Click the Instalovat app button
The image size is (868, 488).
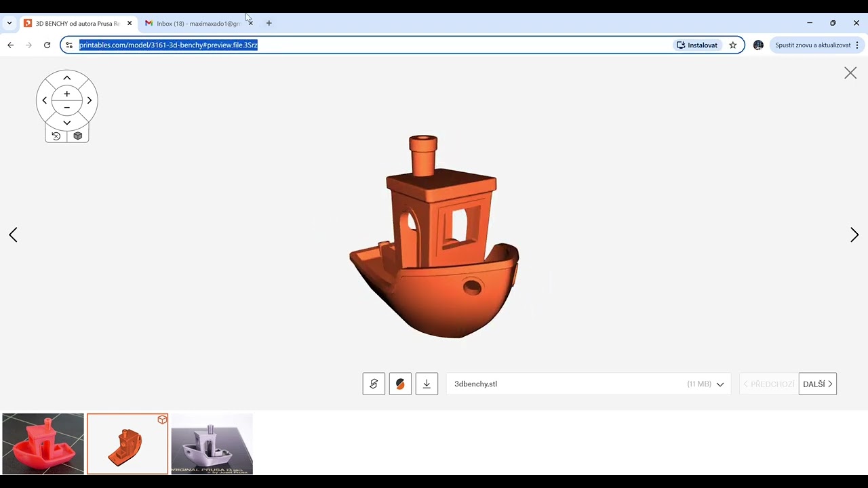pyautogui.click(x=697, y=45)
